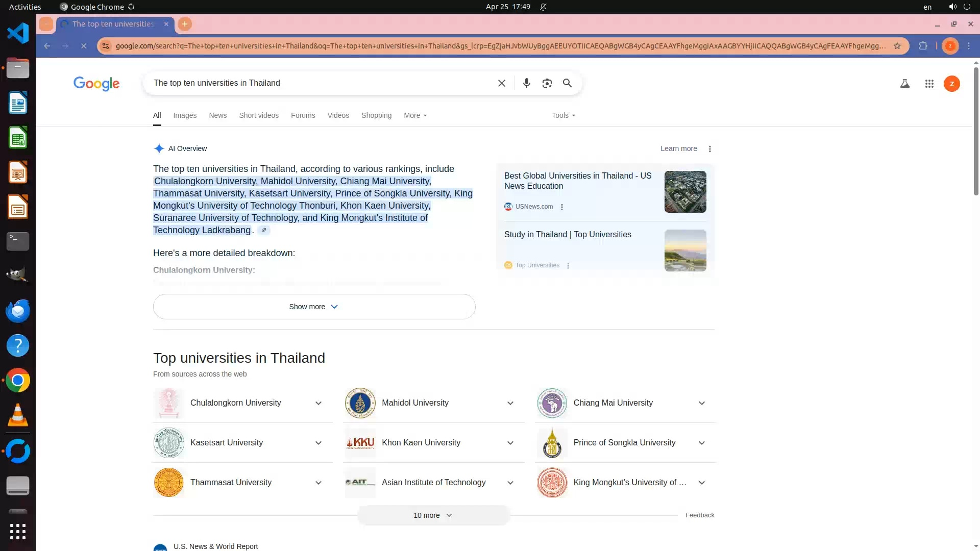
Task: Stop page loading in toolbar
Action: [84, 46]
